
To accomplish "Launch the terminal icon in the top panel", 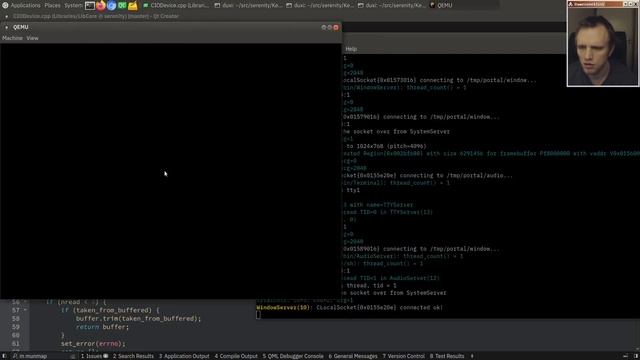I will [x=90, y=5].
